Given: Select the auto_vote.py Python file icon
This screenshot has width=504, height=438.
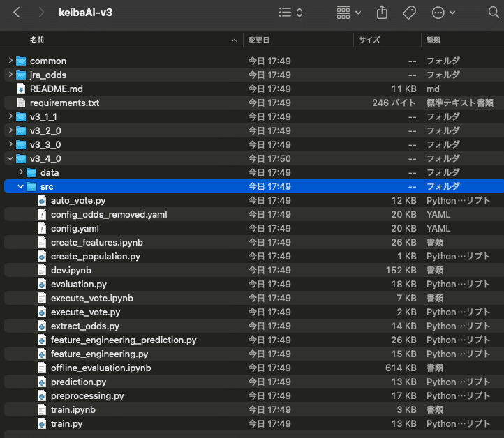Looking at the screenshot, I should click(42, 201).
